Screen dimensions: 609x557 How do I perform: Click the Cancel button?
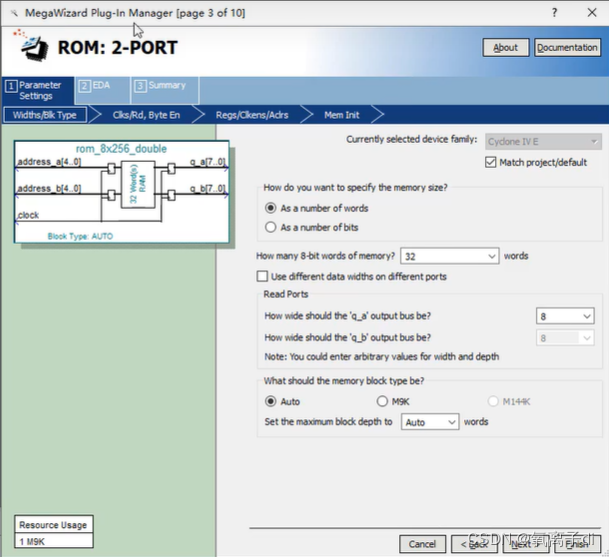(422, 544)
